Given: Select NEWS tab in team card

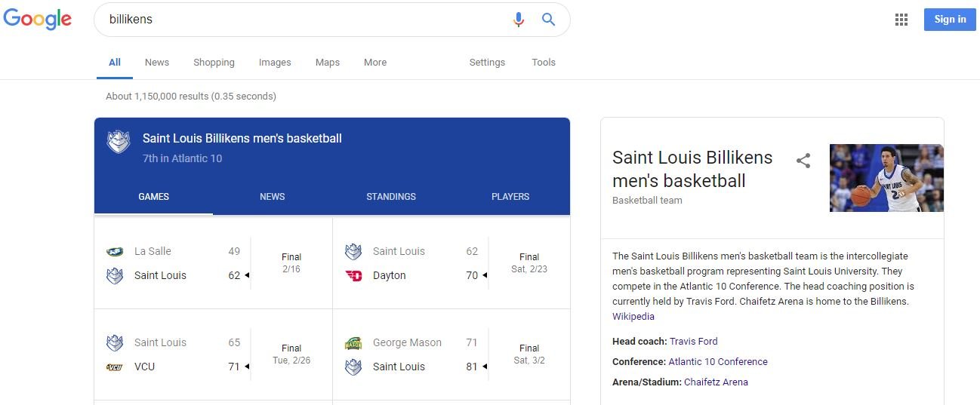Looking at the screenshot, I should [273, 197].
